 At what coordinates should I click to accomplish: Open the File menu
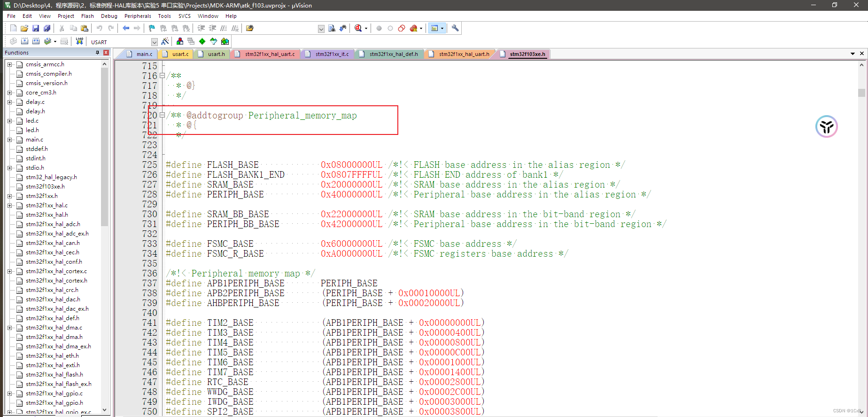pyautogui.click(x=11, y=16)
